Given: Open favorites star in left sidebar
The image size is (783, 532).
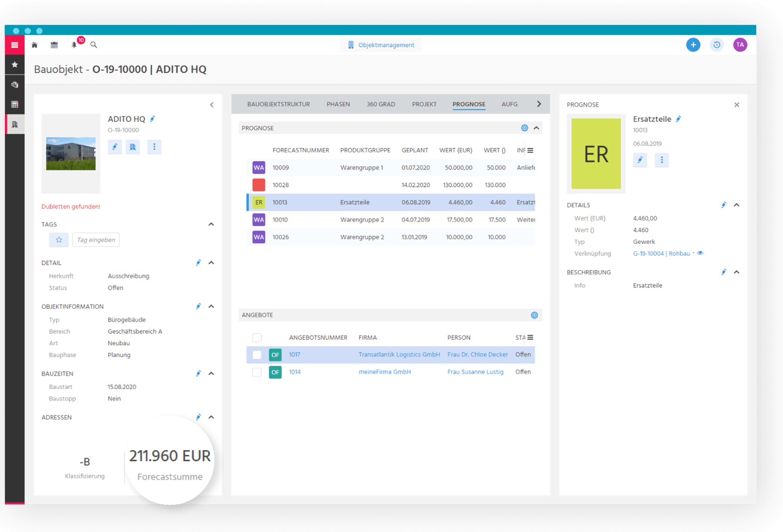Looking at the screenshot, I should (15, 65).
